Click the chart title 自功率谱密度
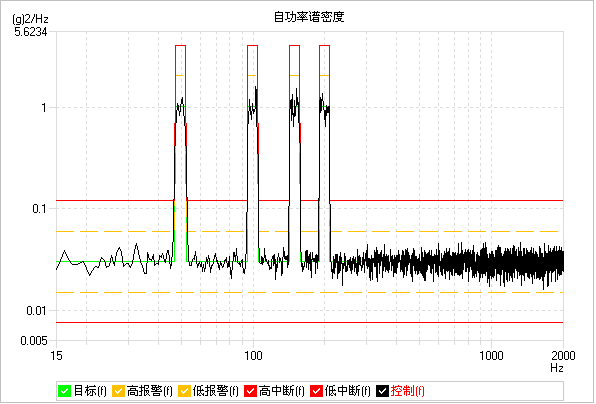This screenshot has height=404, width=596. (x=309, y=17)
